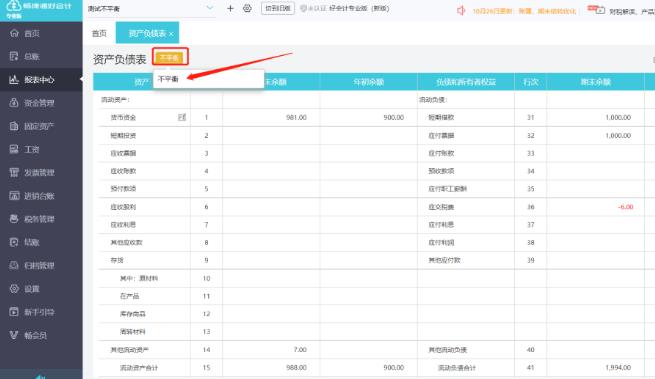This screenshot has height=379, width=655.
Task: Open 发票管理 in the sidebar
Action: coord(41,173)
